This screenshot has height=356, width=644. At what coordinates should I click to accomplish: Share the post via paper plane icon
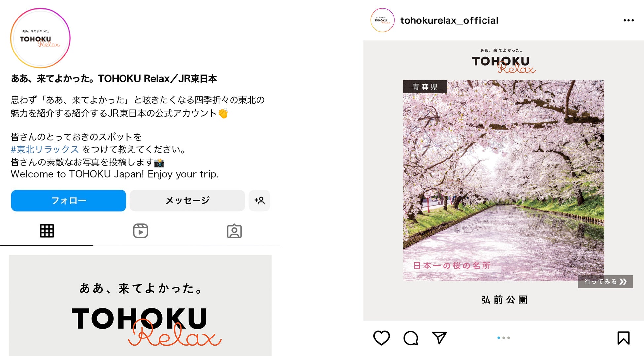(439, 338)
